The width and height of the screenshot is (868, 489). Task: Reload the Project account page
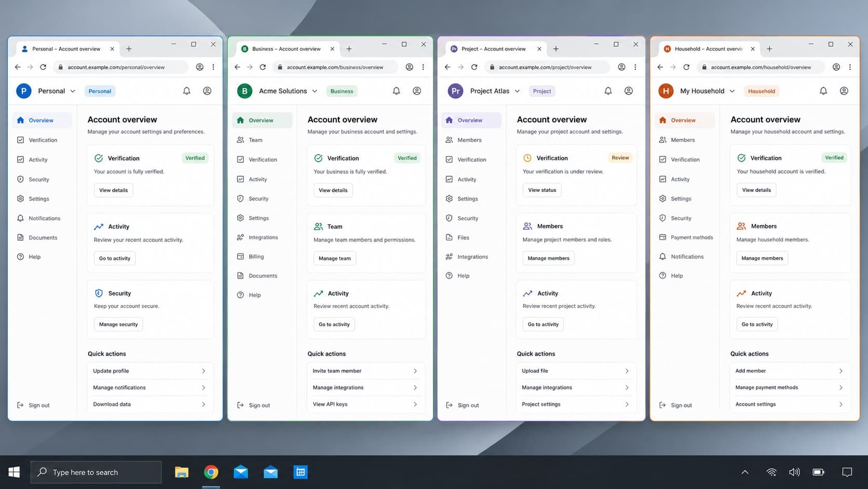(474, 67)
